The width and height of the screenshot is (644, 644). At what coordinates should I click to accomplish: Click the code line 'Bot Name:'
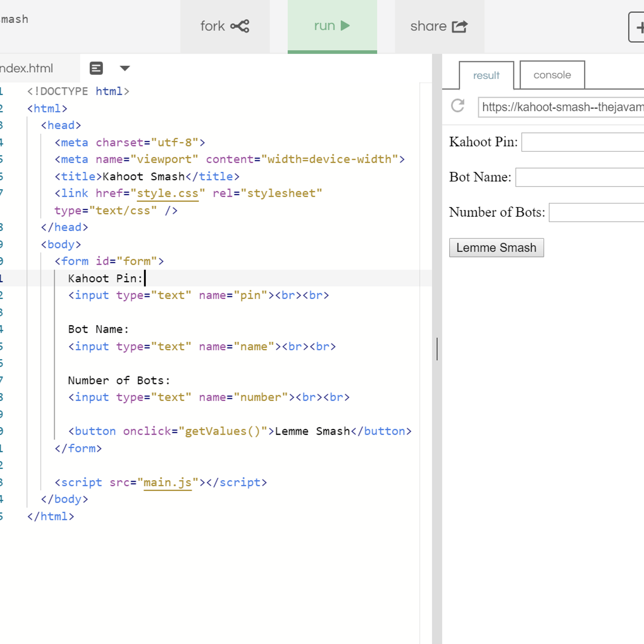(x=99, y=329)
